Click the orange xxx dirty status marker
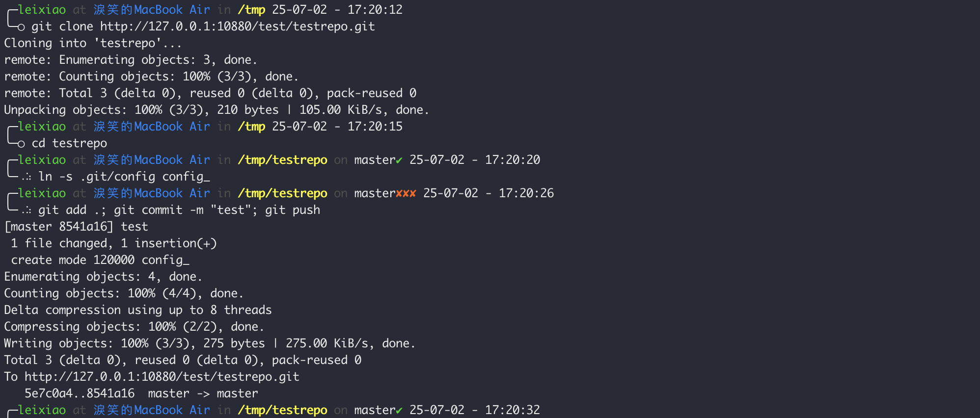Screen dimensions: 980x418 point(406,194)
